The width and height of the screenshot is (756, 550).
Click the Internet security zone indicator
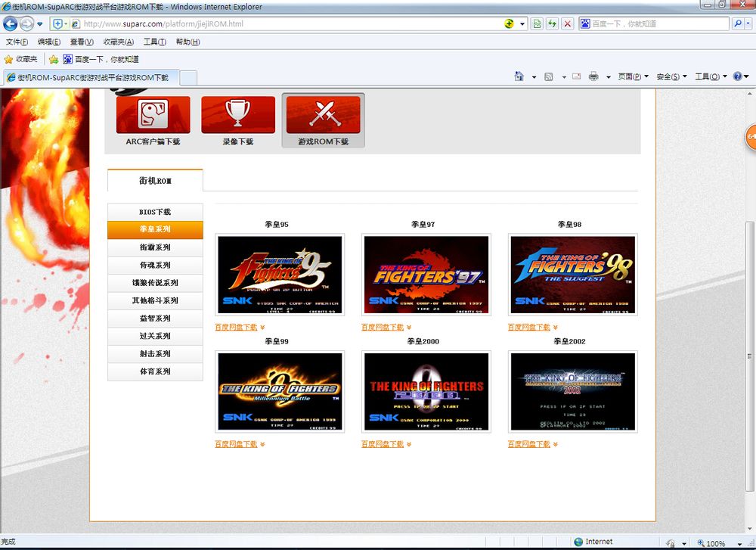point(593,542)
